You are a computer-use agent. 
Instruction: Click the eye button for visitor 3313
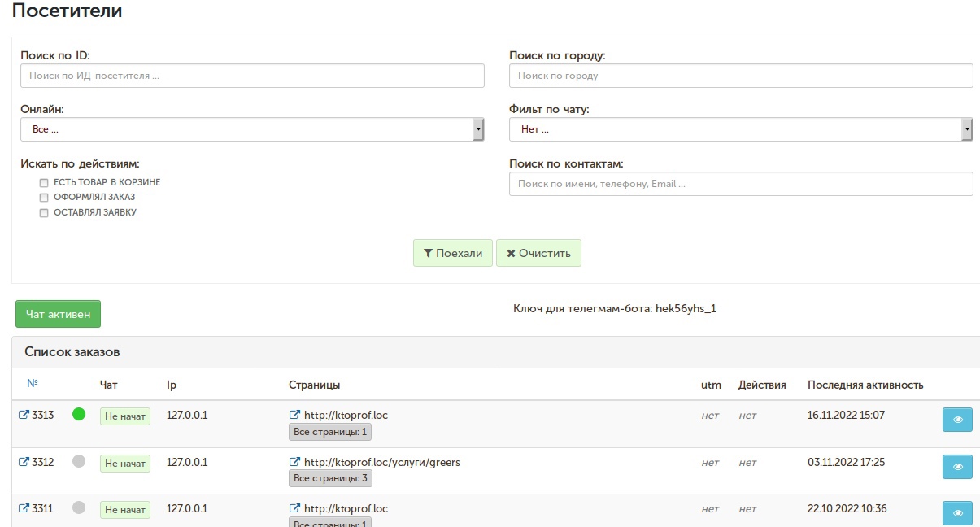[957, 420]
